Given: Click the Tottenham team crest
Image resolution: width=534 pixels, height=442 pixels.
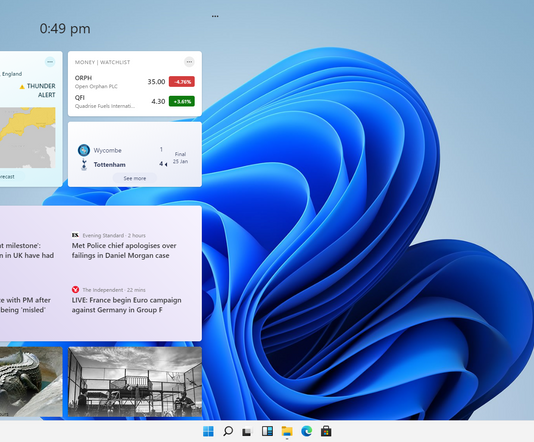Looking at the screenshot, I should coord(84,164).
